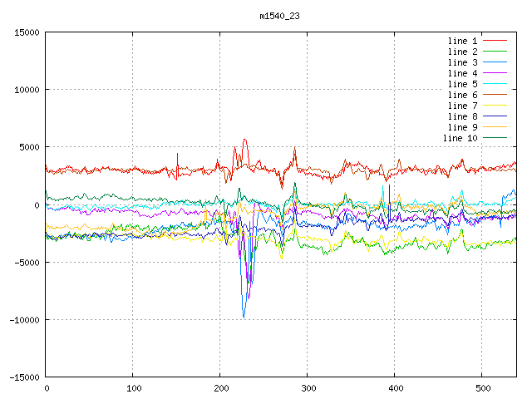
Task: Click the lowest blue spike near -10000
Action: pos(244,316)
